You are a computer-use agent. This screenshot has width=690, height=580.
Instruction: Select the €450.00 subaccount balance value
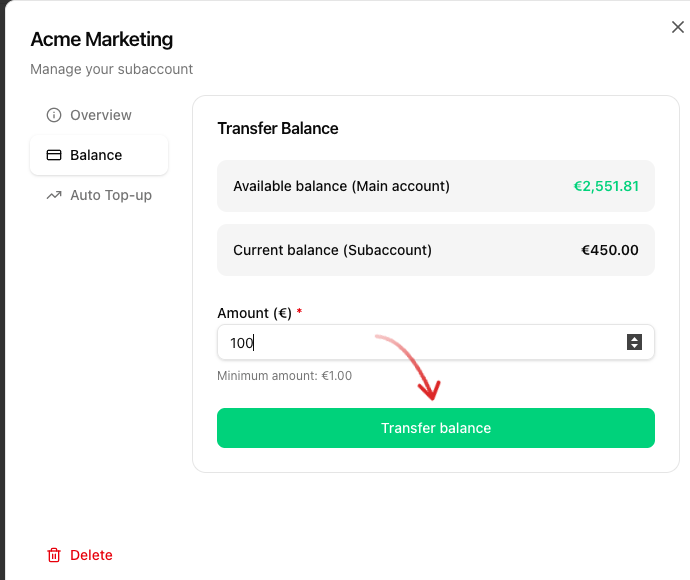coord(609,250)
